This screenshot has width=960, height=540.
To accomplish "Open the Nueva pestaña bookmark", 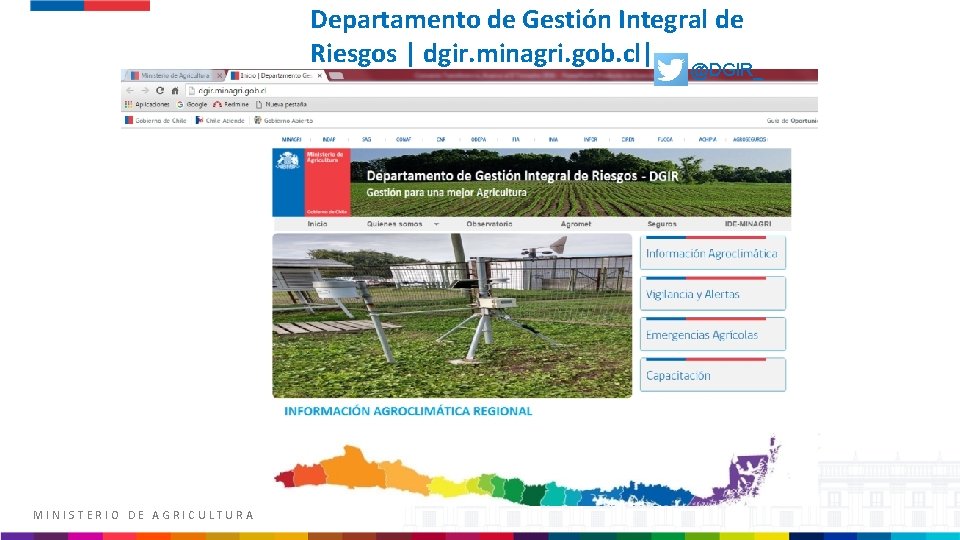I will (281, 105).
